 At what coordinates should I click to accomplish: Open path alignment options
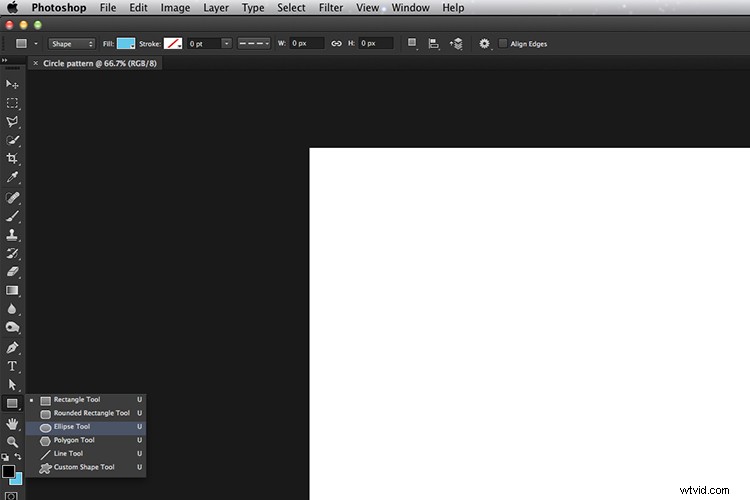pyautogui.click(x=433, y=44)
